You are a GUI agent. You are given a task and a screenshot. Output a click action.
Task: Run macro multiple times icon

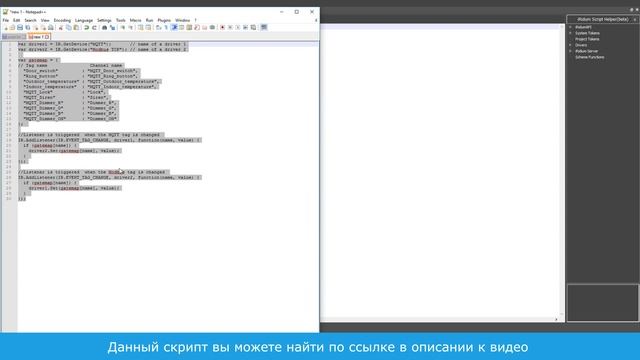click(245, 27)
